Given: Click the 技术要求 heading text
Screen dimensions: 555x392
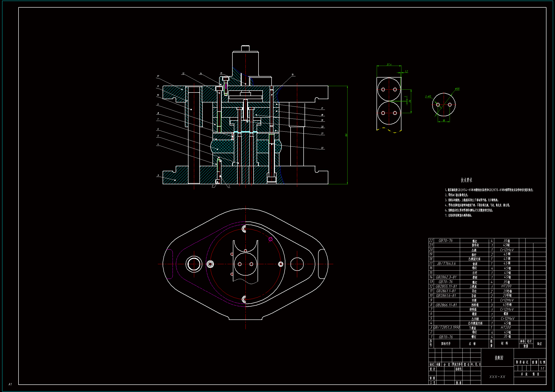Looking at the screenshot, I should pos(466,180).
